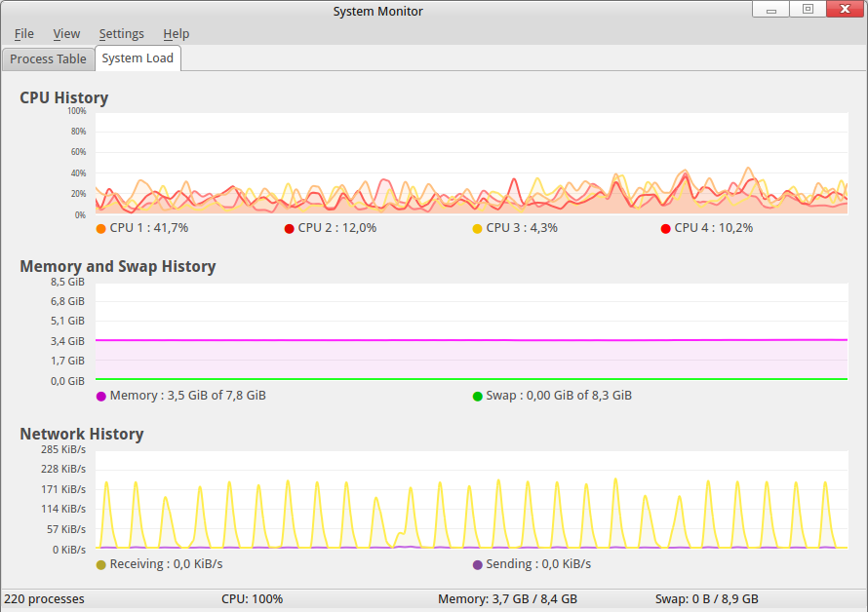Open the Settings menu
The image size is (868, 612).
[x=121, y=34]
